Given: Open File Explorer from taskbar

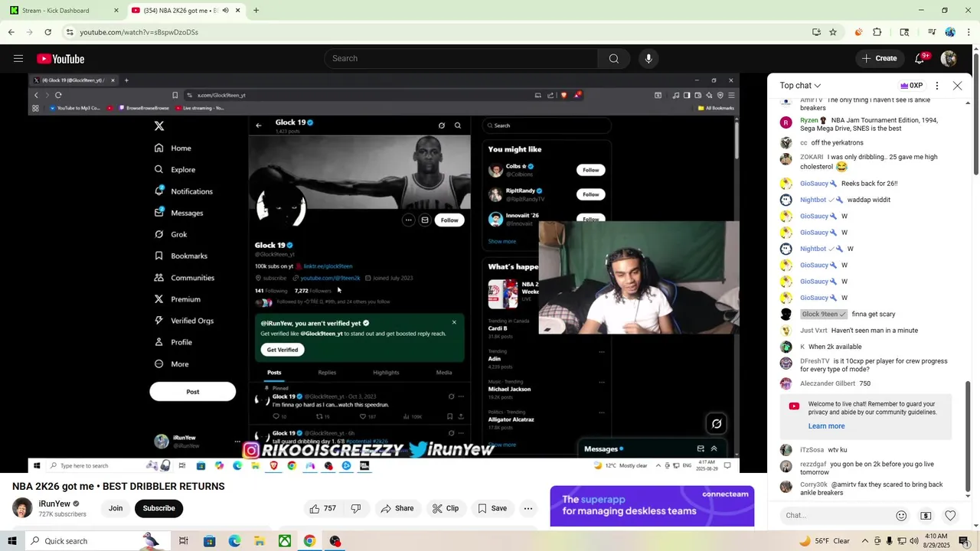Looking at the screenshot, I should pyautogui.click(x=260, y=541).
